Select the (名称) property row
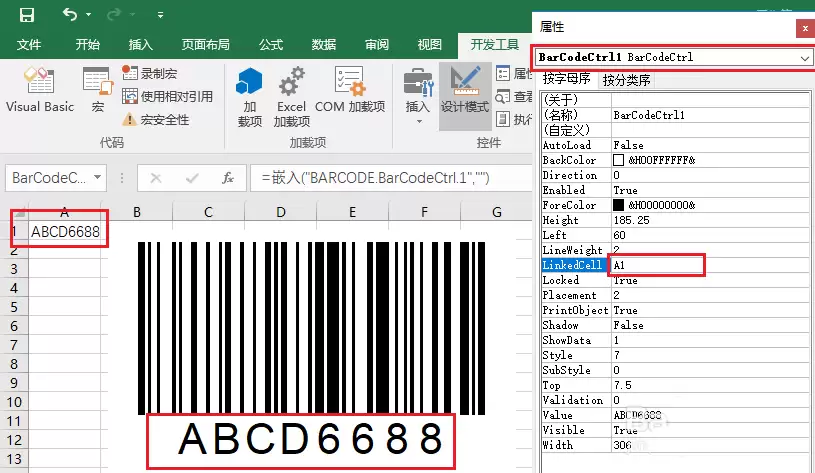 [x=675, y=115]
